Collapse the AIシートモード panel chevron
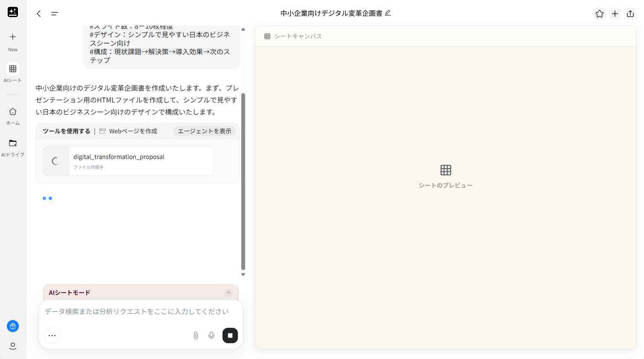Screen dimensions: 644x359 (x=228, y=292)
